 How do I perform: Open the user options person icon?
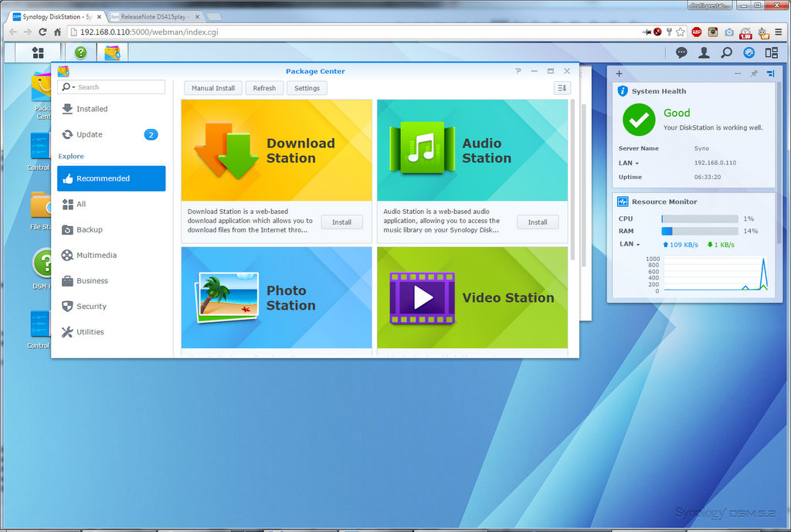pos(704,53)
